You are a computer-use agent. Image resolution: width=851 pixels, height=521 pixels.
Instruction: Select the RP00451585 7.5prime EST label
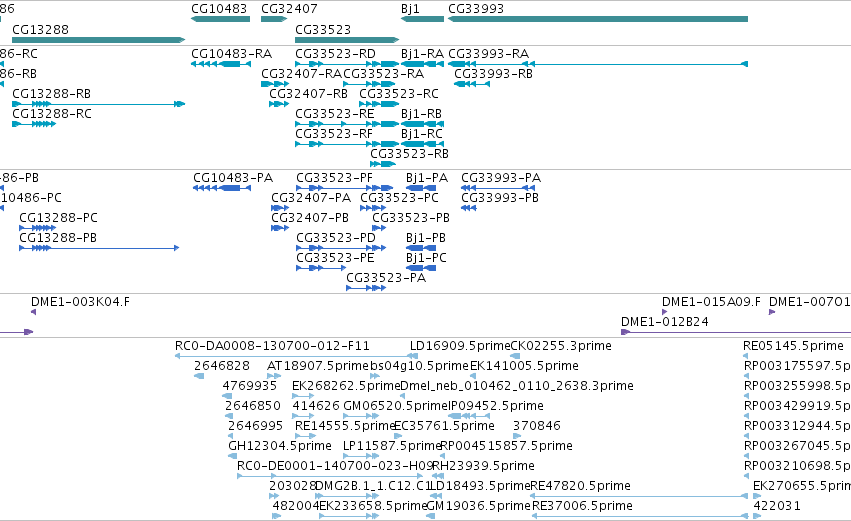pos(506,447)
